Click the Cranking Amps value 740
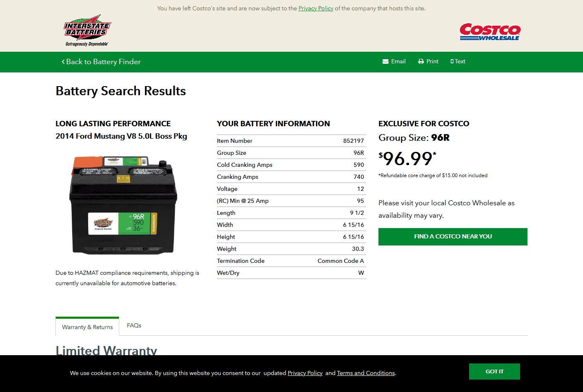The image size is (583, 392). 359,177
